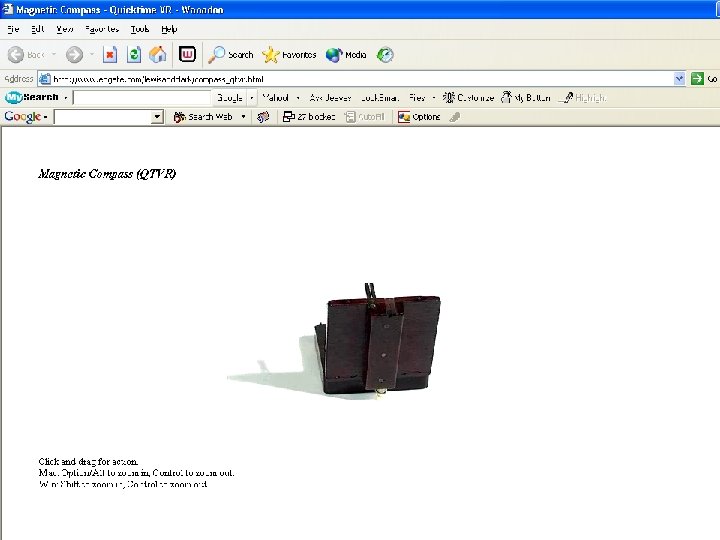
Task: Open the Help menu
Action: [x=169, y=29]
